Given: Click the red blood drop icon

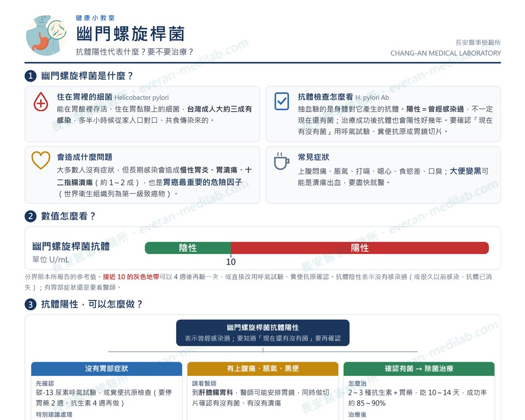Looking at the screenshot, I should pyautogui.click(x=41, y=102).
